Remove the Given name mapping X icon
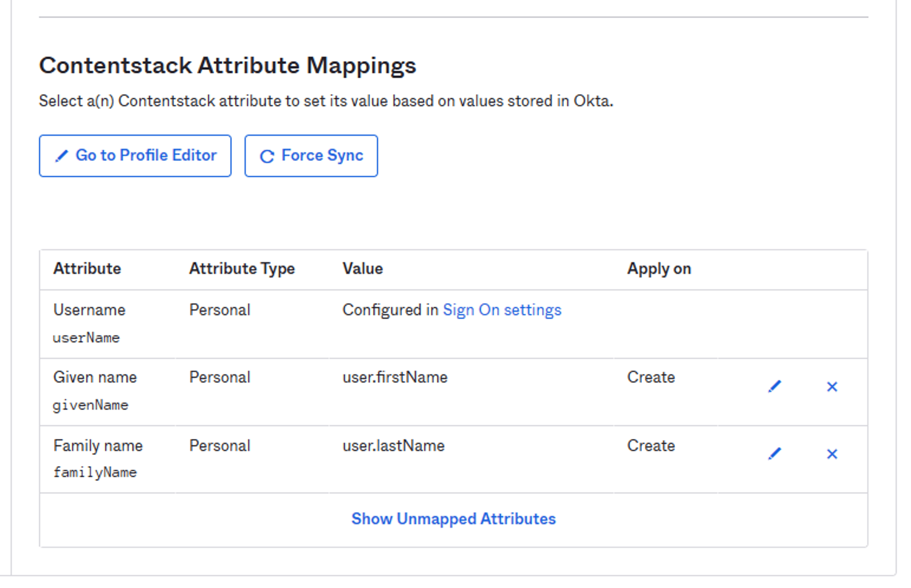 (x=832, y=387)
